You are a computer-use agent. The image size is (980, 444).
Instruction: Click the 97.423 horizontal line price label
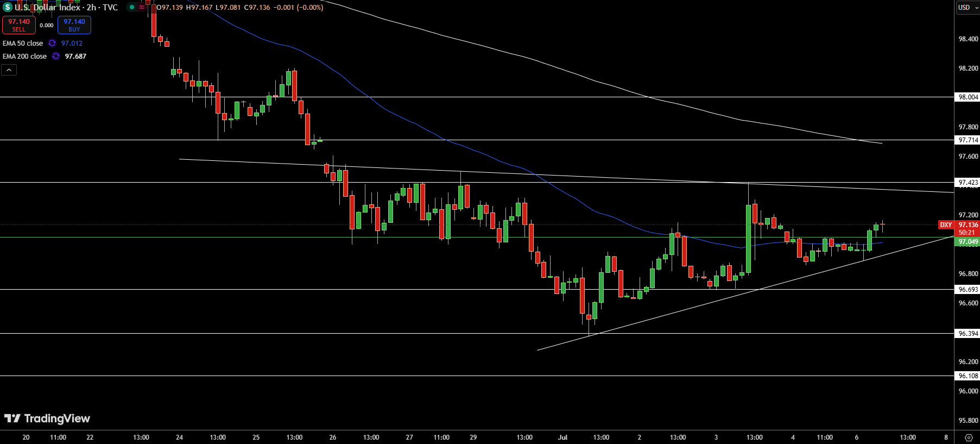pyautogui.click(x=968, y=183)
